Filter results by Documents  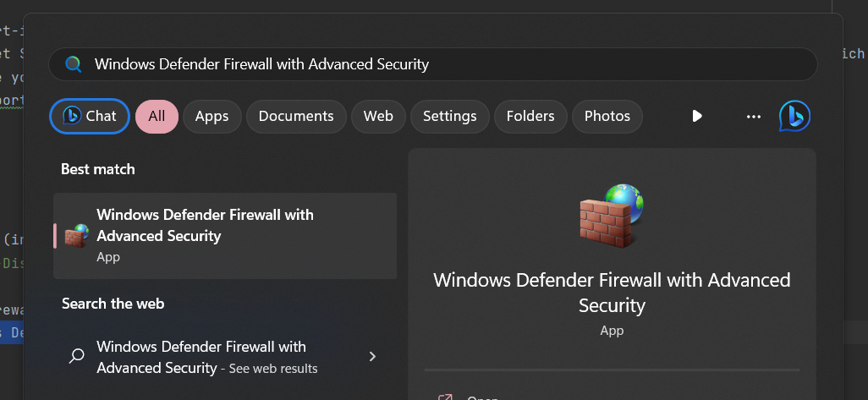tap(296, 117)
